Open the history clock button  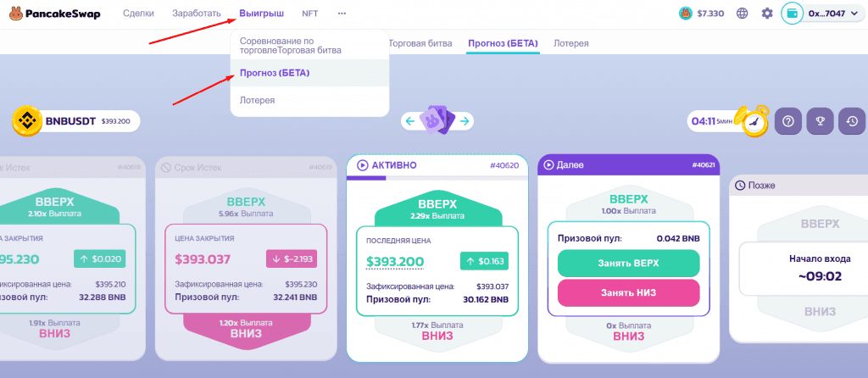tap(852, 121)
